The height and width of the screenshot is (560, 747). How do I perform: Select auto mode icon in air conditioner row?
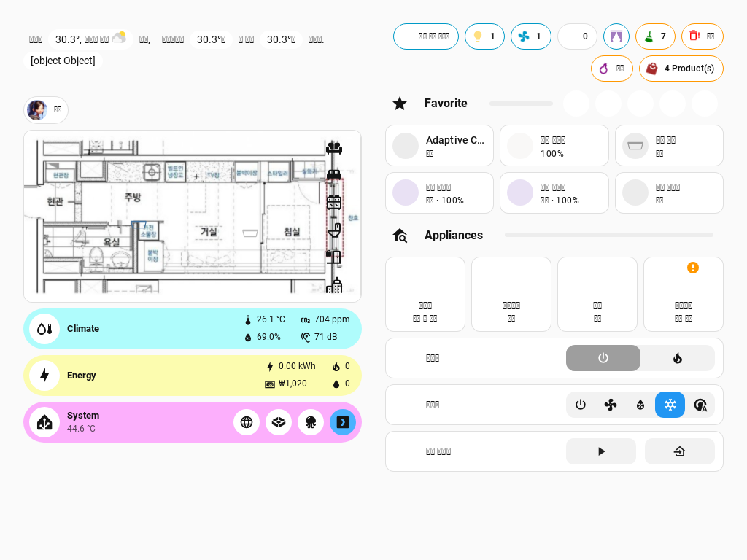(700, 405)
